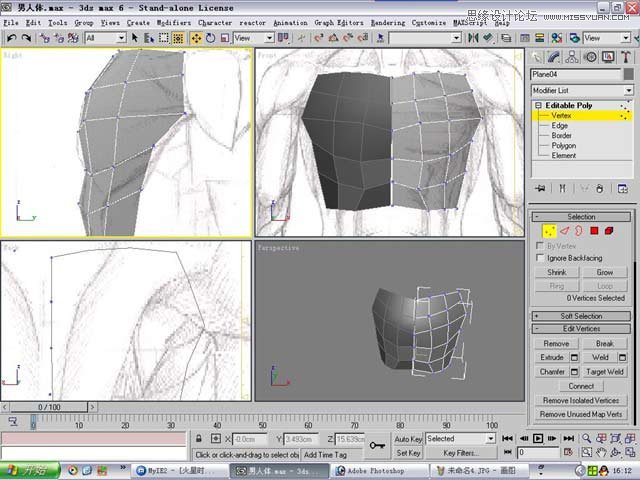Click the Target Weld button
Image resolution: width=640 pixels, height=480 pixels.
(x=605, y=371)
